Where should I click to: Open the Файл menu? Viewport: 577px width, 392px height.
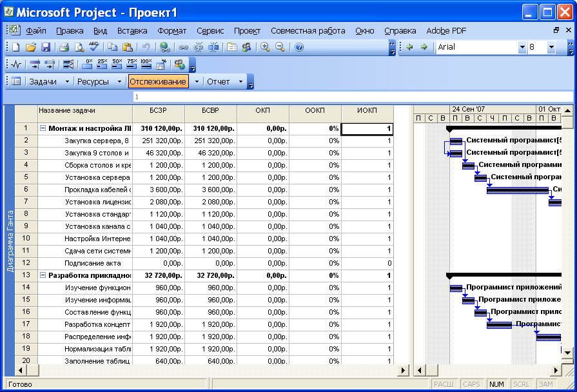[x=36, y=31]
